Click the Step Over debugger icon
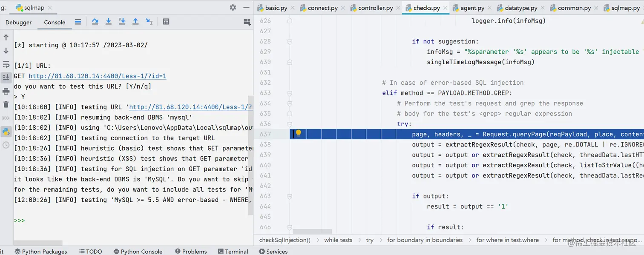The image size is (644, 255). [x=95, y=22]
